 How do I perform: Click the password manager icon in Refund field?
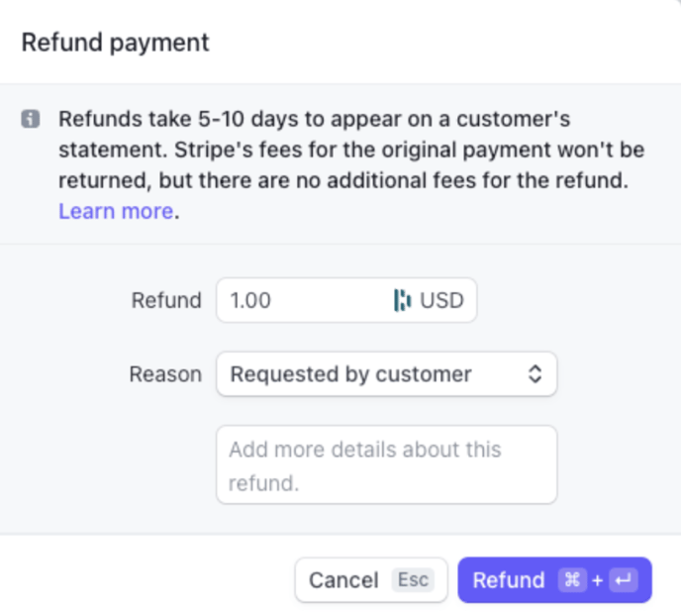(x=402, y=300)
